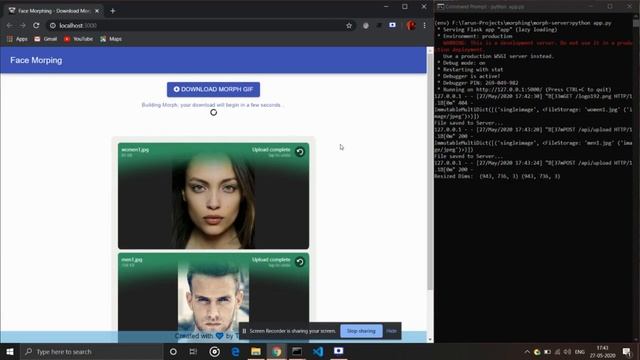Click the Face Morping header title
This screenshot has width=640, height=360.
pyautogui.click(x=36, y=60)
